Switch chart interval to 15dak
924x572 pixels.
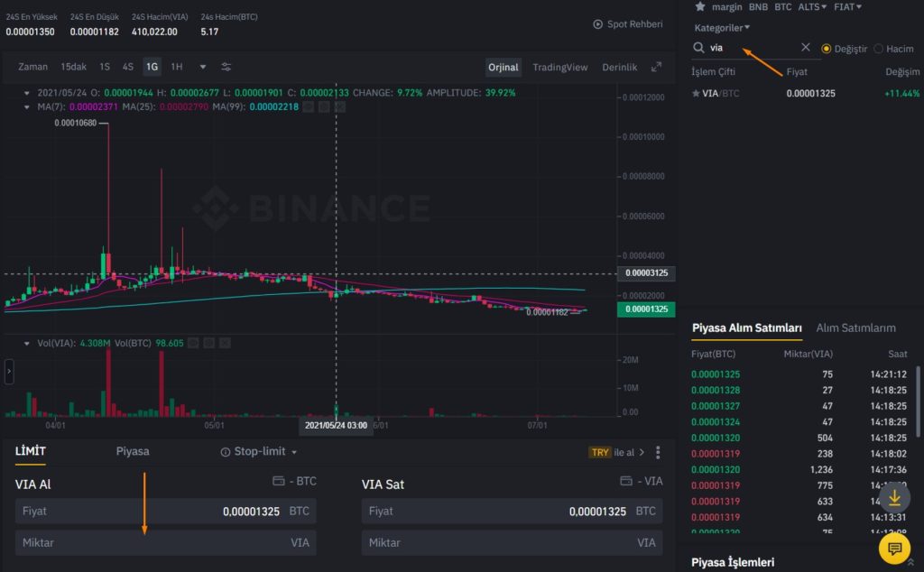click(74, 67)
